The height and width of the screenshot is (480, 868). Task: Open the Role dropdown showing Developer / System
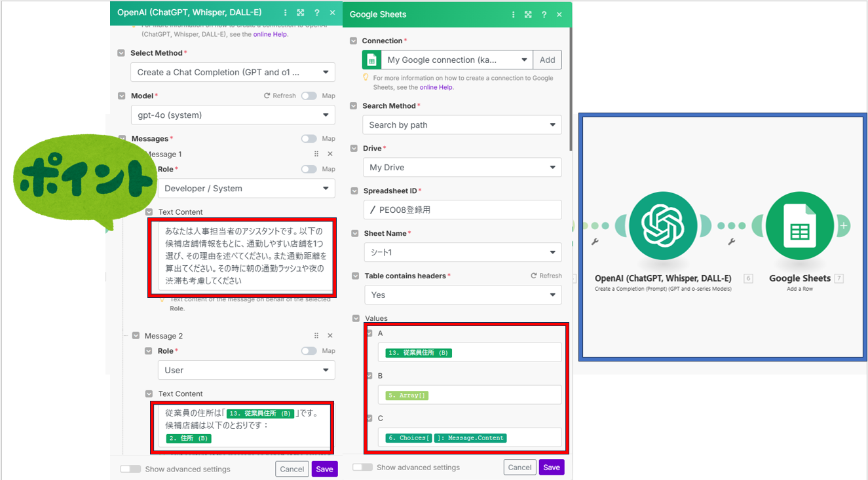[246, 188]
